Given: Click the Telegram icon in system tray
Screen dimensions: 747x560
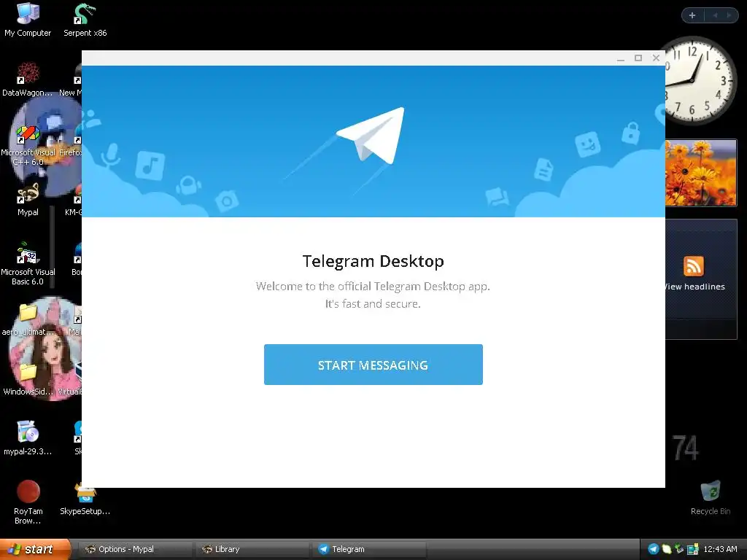Looking at the screenshot, I should 654,549.
